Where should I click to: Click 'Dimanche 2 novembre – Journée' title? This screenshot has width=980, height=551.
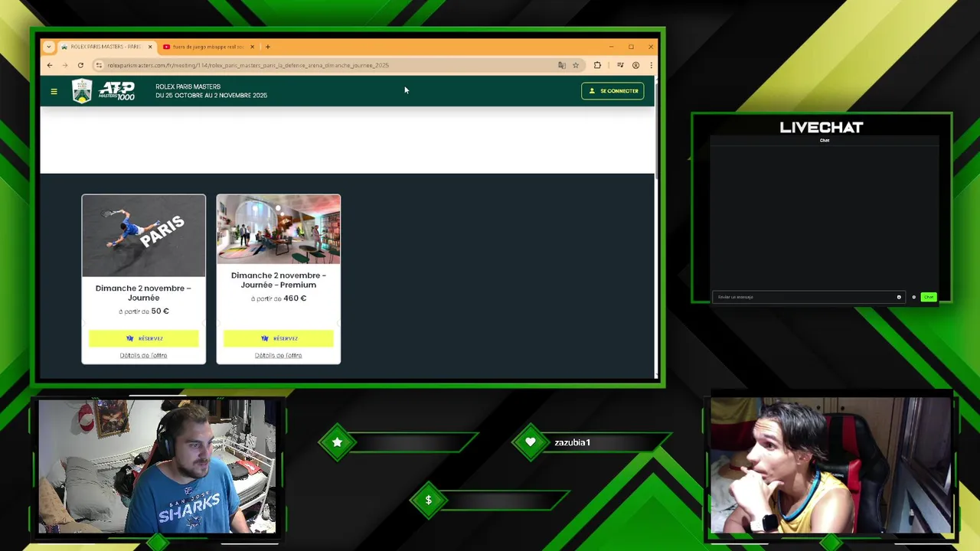[143, 293]
